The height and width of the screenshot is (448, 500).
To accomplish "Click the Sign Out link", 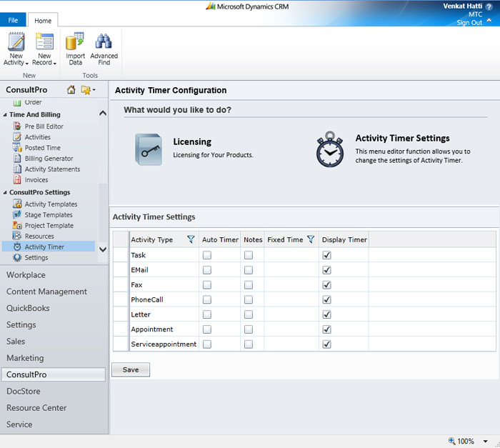I will coord(469,23).
